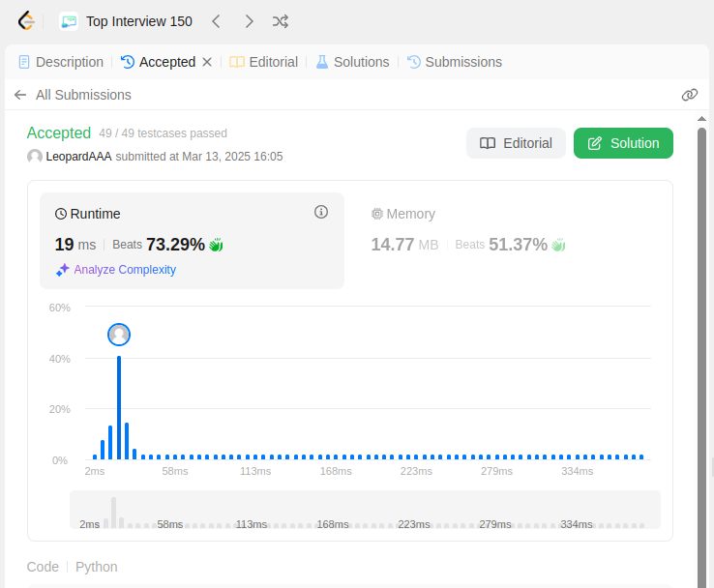The height and width of the screenshot is (588, 714).
Task: Click the Accepted status text
Action: point(59,132)
